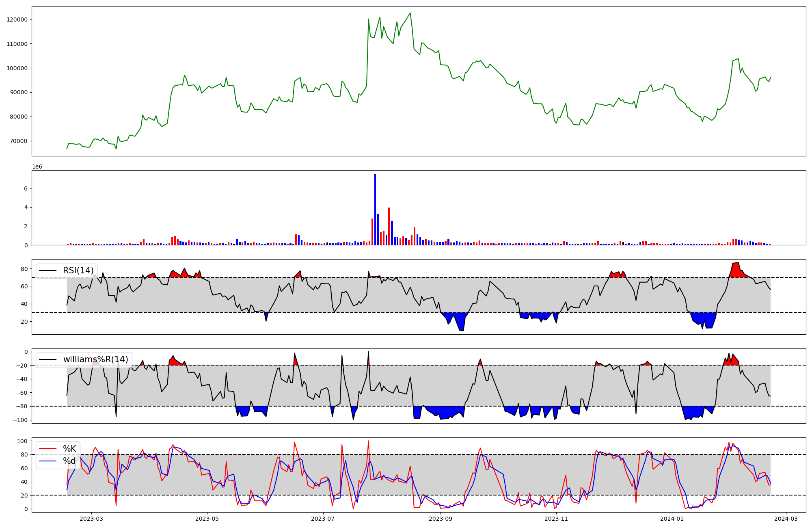Click the red %K legend entry
The width and height of the screenshot is (812, 528).
pos(69,449)
